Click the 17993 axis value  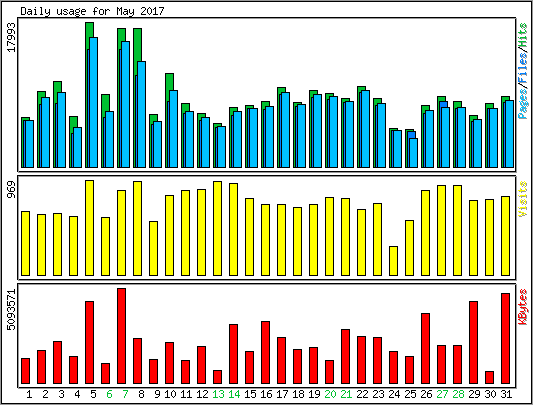click(11, 37)
